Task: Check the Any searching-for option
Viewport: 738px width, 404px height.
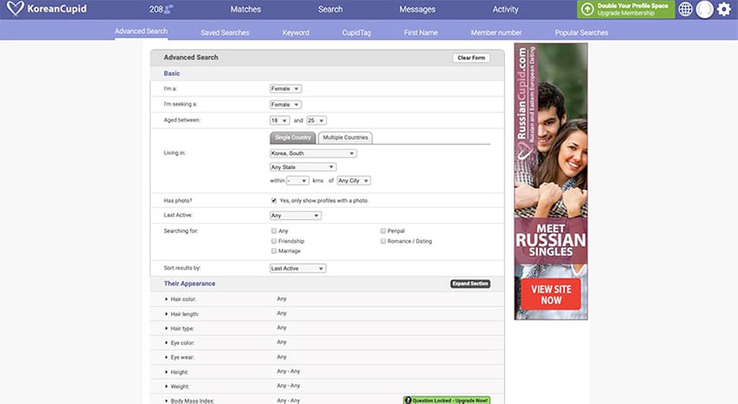Action: click(273, 231)
